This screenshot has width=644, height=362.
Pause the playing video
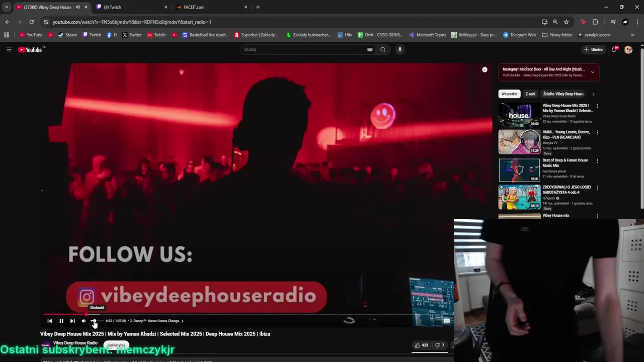point(61,321)
